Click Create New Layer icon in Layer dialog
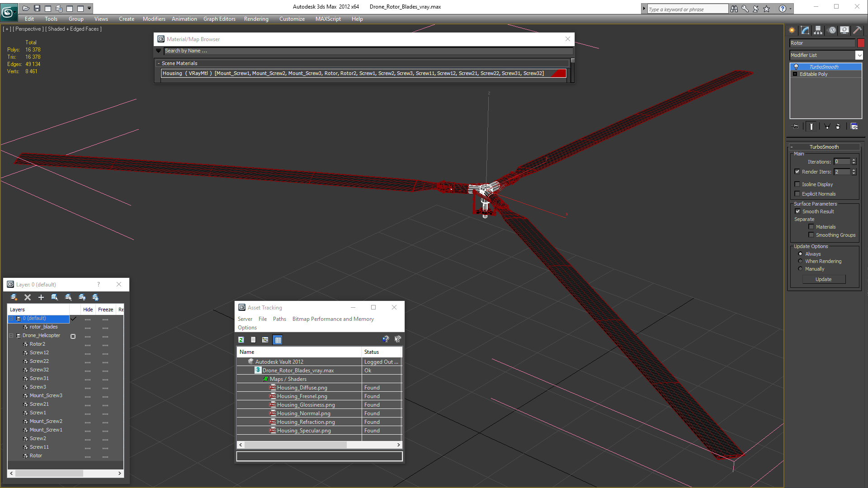868x488 pixels. click(14, 297)
